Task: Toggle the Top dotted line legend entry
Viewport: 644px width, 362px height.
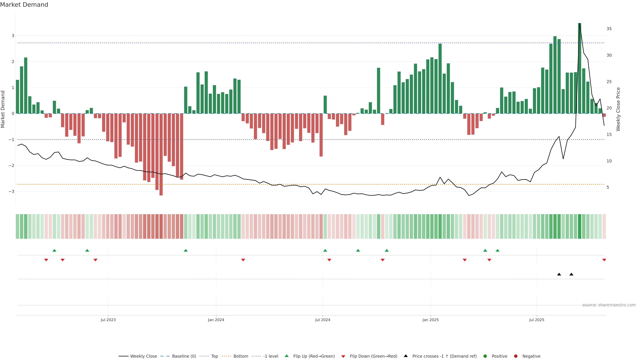Action: tap(214, 356)
